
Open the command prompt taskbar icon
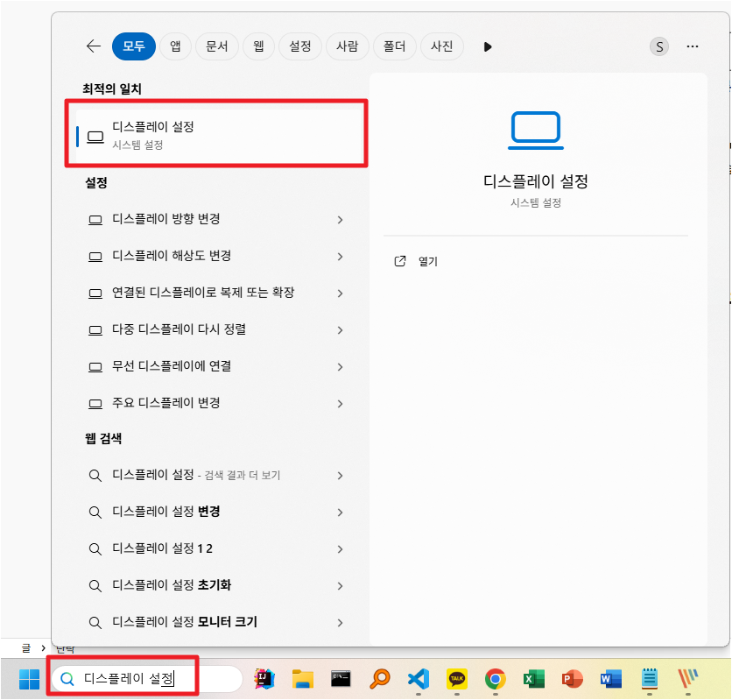tap(341, 679)
